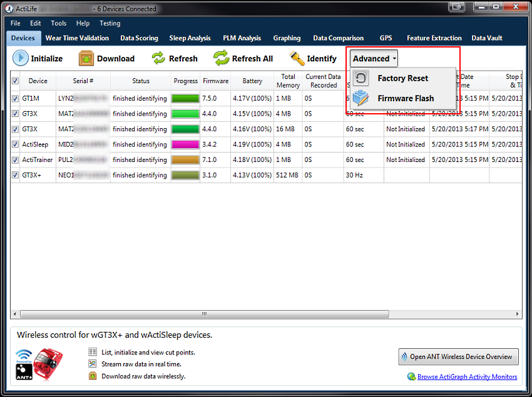
Task: Follow the Browse ActiGraph Activity Monitors link
Action: [467, 376]
